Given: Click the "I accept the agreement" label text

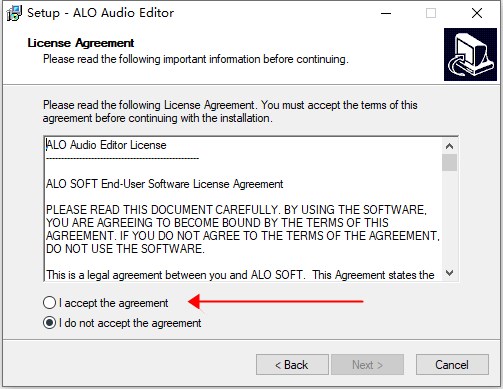Looking at the screenshot, I should tap(113, 303).
